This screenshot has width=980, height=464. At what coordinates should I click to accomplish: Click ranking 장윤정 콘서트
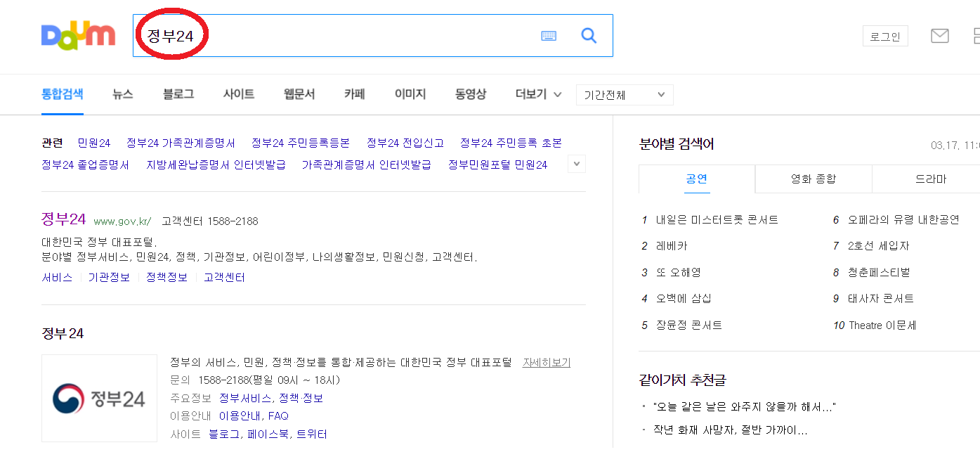click(x=688, y=325)
